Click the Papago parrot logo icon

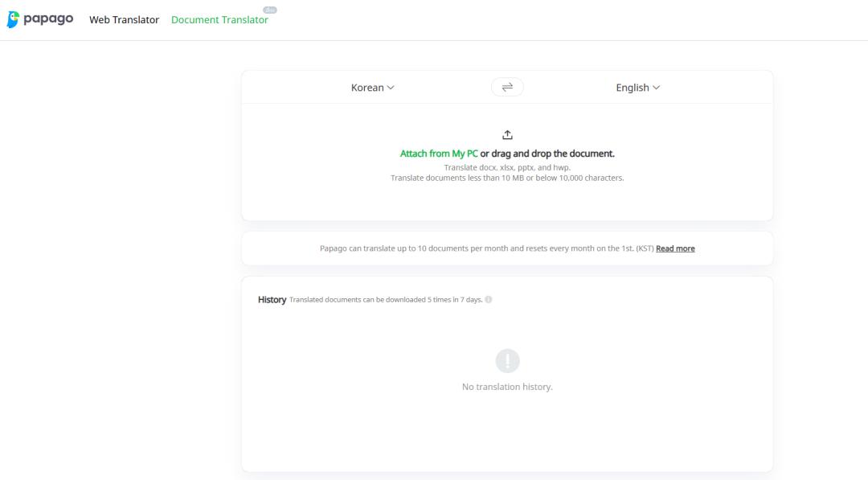pos(13,19)
